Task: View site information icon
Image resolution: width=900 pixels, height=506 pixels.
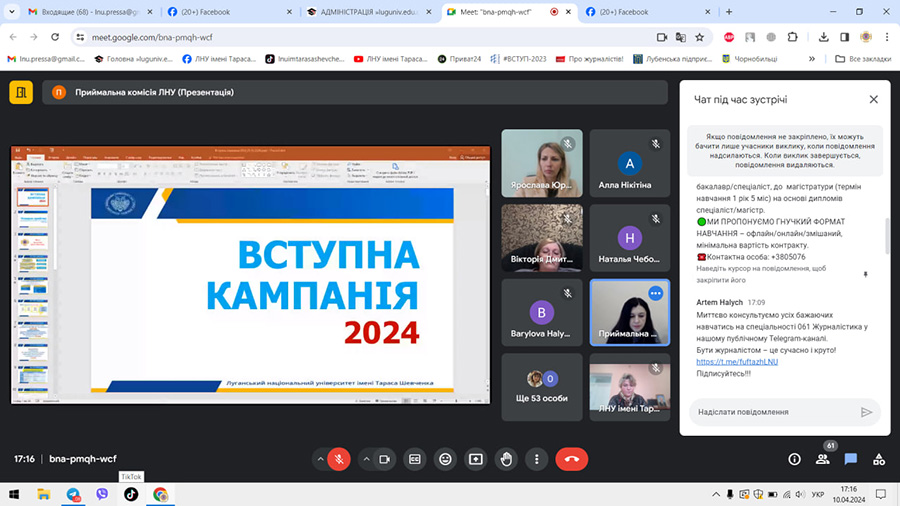Action: tap(80, 37)
